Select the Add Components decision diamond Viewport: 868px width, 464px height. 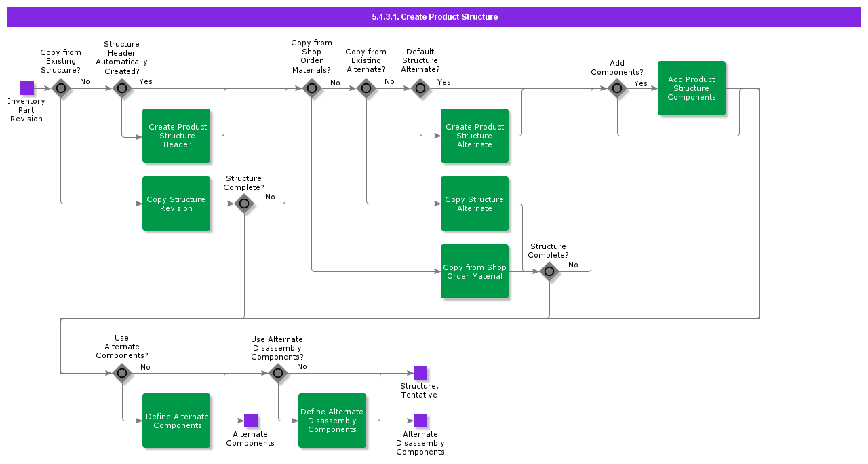[x=617, y=88]
